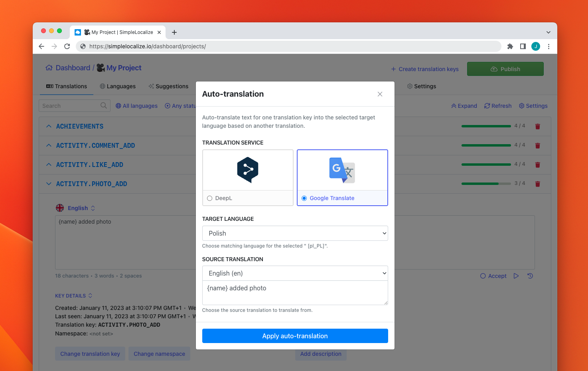Image resolution: width=588 pixels, height=371 pixels.
Task: Switch to the Suggestions tab
Action: pyautogui.click(x=168, y=86)
